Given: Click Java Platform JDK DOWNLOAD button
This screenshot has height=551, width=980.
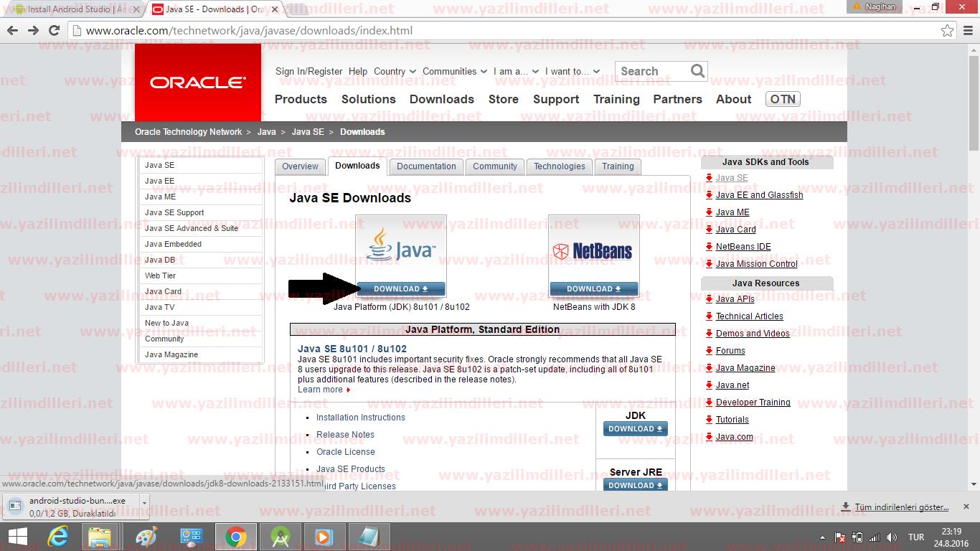Looking at the screenshot, I should click(401, 288).
